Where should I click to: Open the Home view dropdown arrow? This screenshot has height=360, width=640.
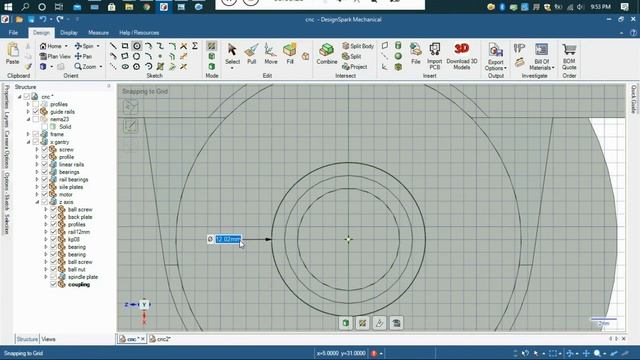pos(67,46)
